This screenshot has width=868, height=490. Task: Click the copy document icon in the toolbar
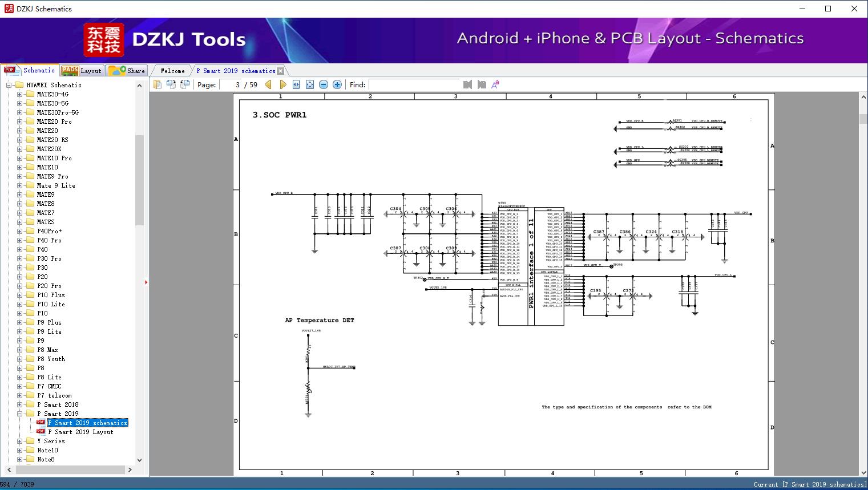158,84
